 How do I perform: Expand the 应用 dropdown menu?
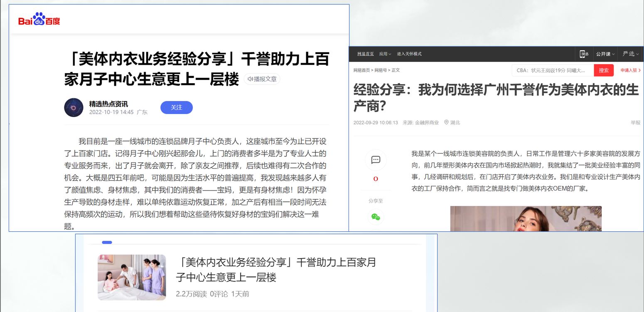click(385, 54)
